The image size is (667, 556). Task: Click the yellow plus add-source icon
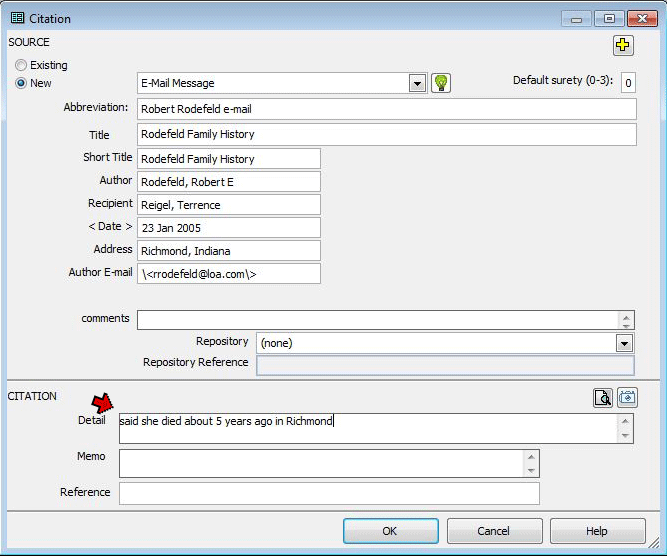[x=623, y=45]
